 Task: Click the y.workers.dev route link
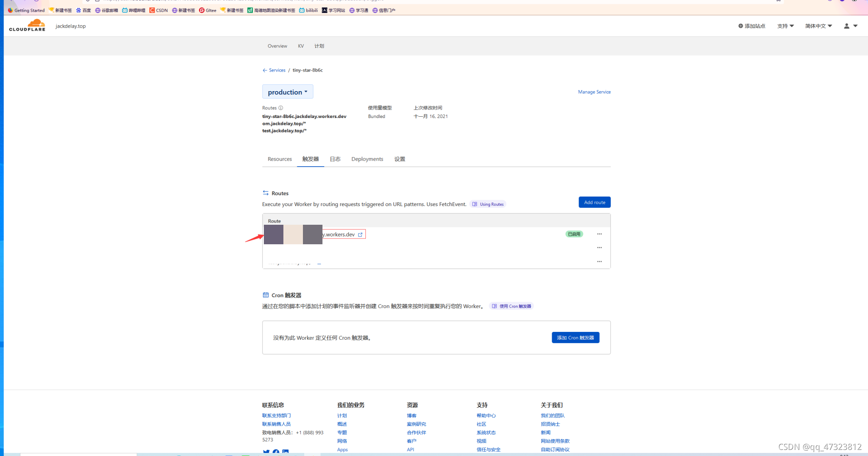click(339, 235)
